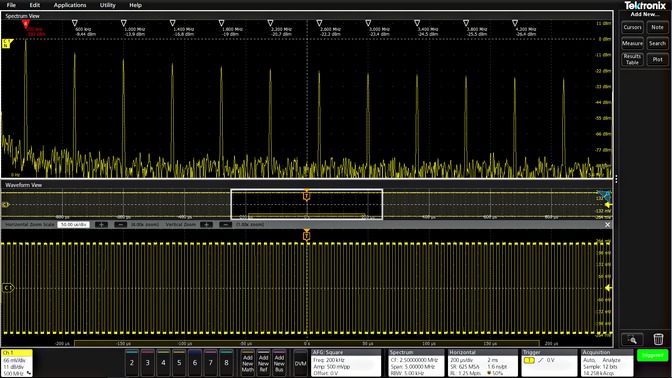672x378 pixels.
Task: Open the Edit menu
Action: pyautogui.click(x=35, y=5)
